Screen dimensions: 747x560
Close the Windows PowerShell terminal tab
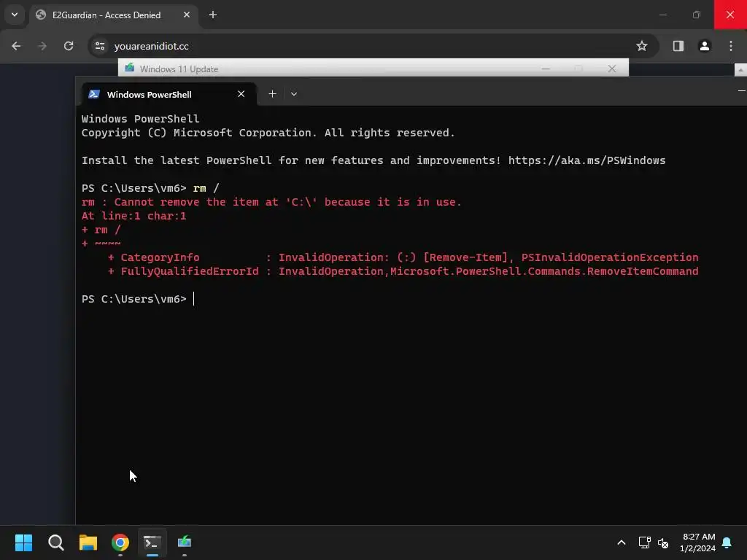coord(241,94)
